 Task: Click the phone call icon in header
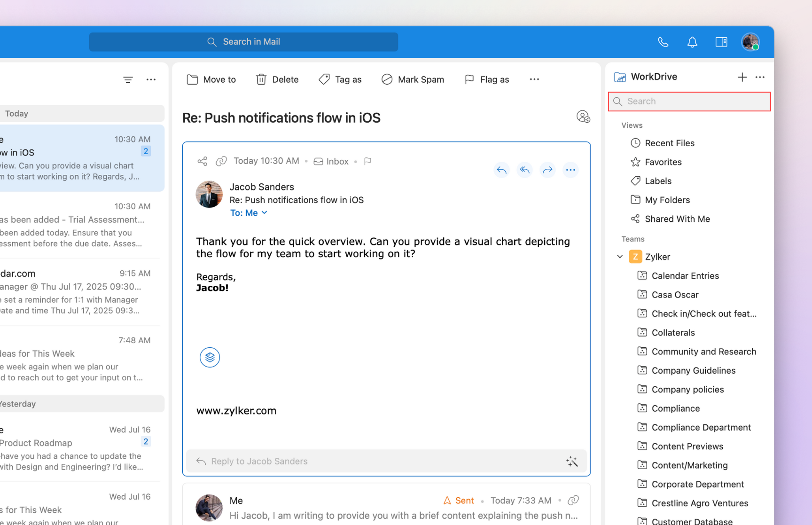point(663,42)
